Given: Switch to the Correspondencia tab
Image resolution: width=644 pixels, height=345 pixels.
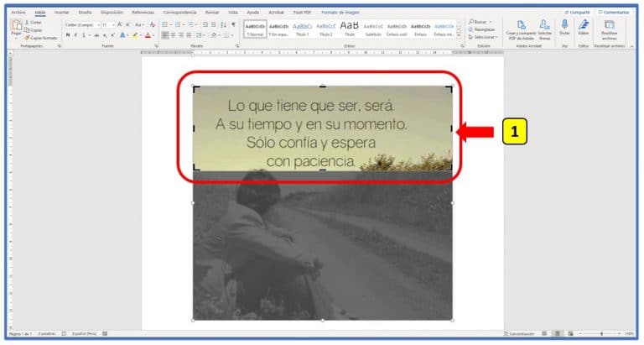Looking at the screenshot, I should [180, 13].
